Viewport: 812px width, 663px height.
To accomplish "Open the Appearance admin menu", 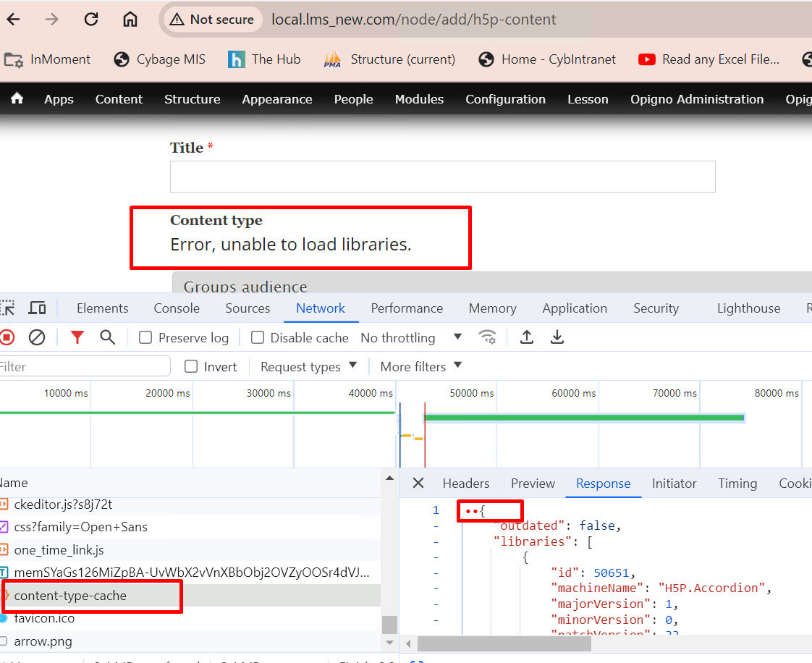I will pyautogui.click(x=277, y=99).
